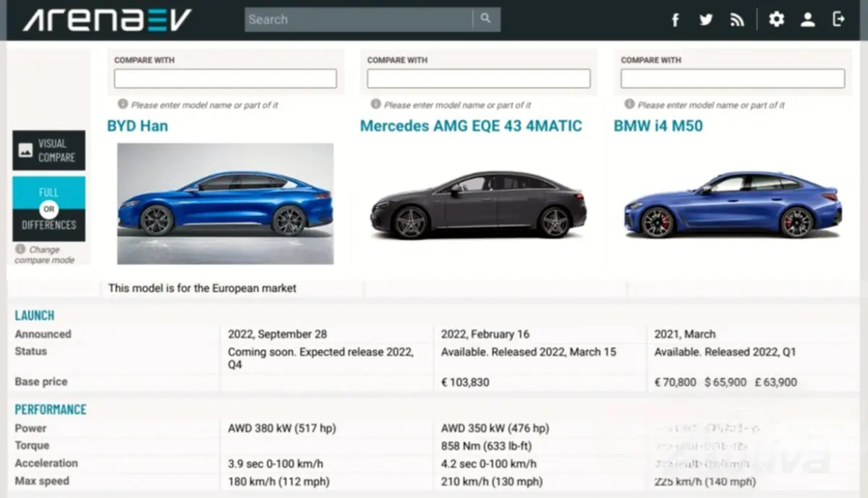The height and width of the screenshot is (498, 868).
Task: Click 'AWD 380 kW (517 hp)' power value
Action: point(282,428)
